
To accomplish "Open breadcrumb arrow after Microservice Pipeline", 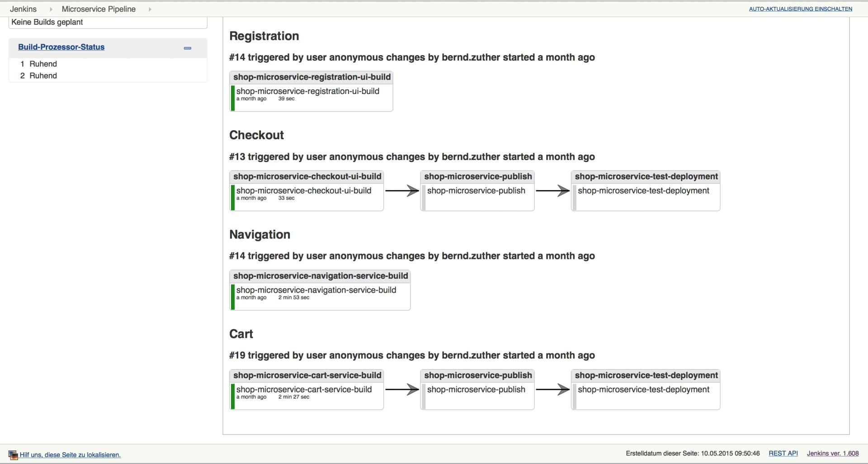I will [150, 9].
